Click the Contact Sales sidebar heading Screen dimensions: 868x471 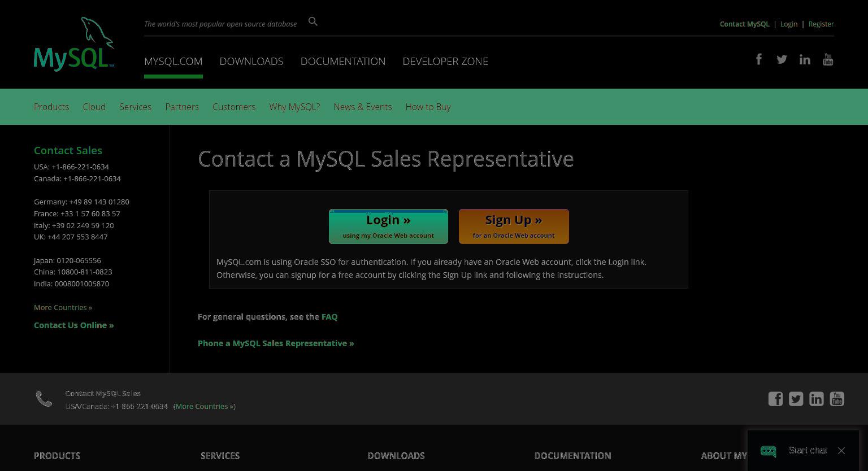click(x=68, y=150)
